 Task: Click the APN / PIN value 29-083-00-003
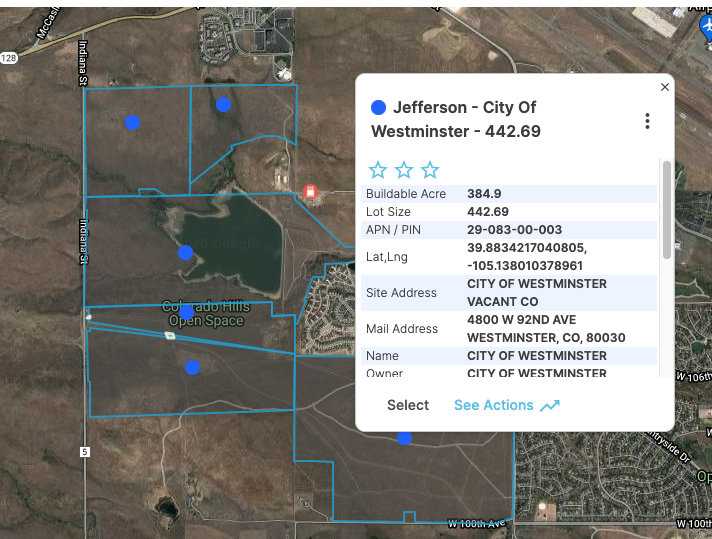pyautogui.click(x=514, y=229)
